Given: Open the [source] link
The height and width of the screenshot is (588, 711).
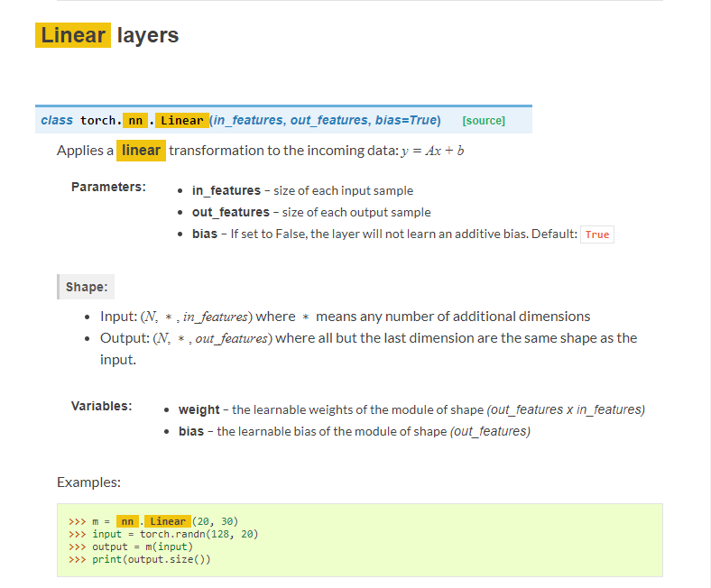Looking at the screenshot, I should coord(484,121).
